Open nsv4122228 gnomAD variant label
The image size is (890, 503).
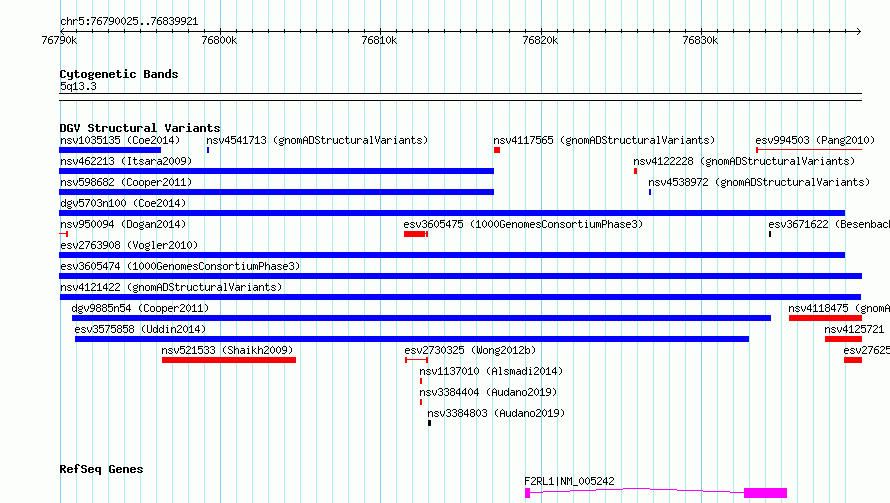[x=744, y=161]
